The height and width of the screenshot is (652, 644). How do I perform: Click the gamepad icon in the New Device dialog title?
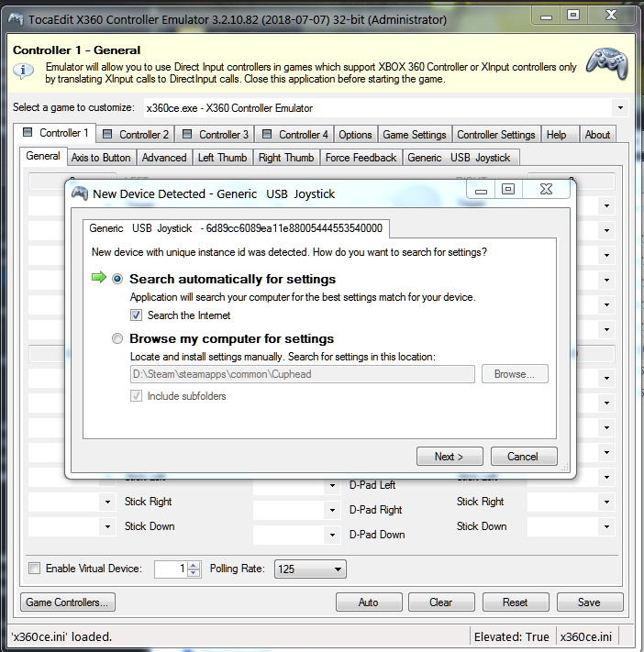(x=80, y=193)
